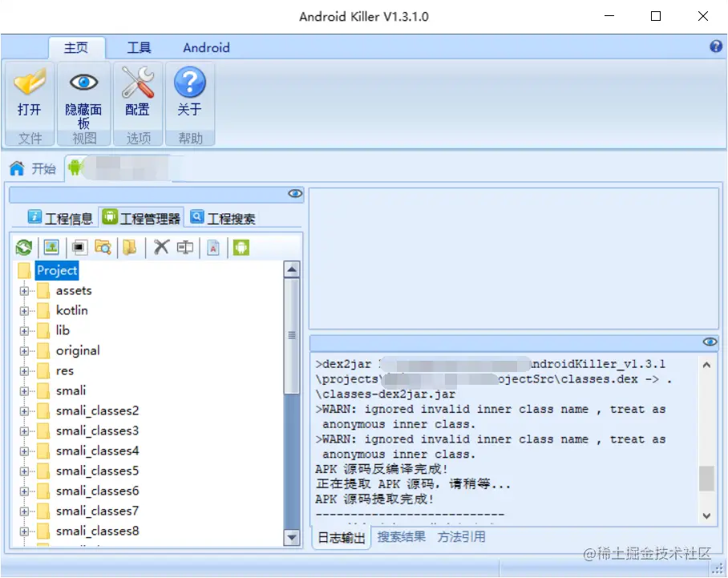Open the 工程管理器 tab

pyautogui.click(x=142, y=218)
